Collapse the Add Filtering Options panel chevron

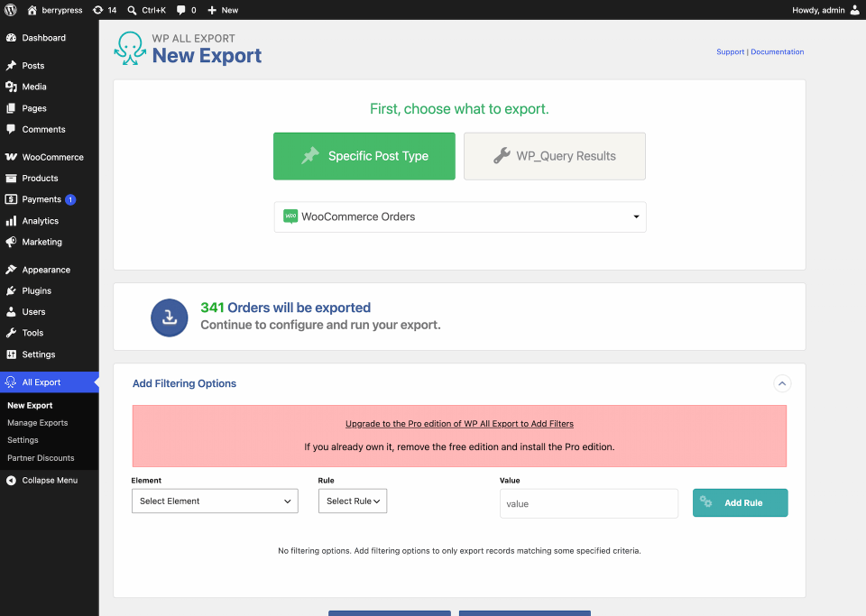(x=782, y=383)
